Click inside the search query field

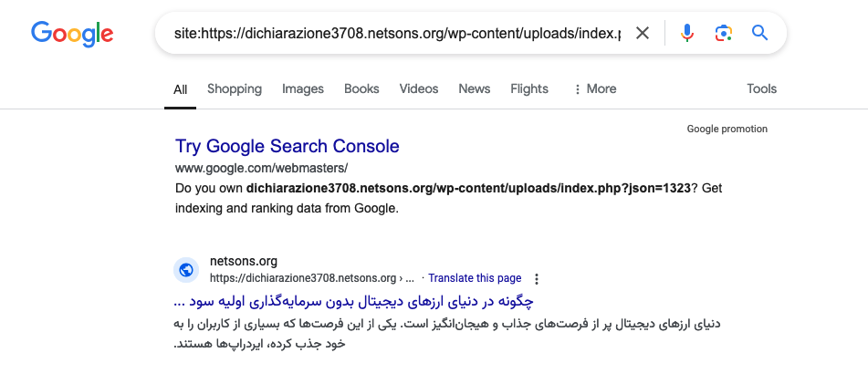(x=397, y=34)
